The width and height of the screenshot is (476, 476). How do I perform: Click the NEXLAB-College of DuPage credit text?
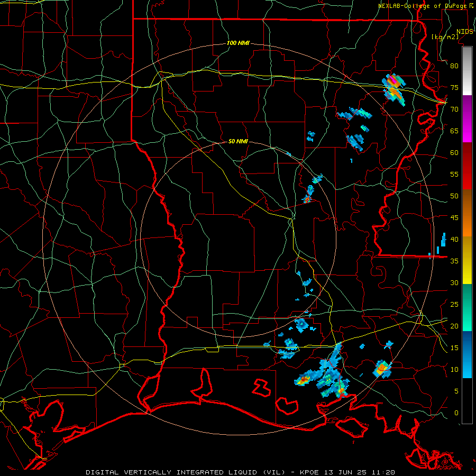coord(422,6)
